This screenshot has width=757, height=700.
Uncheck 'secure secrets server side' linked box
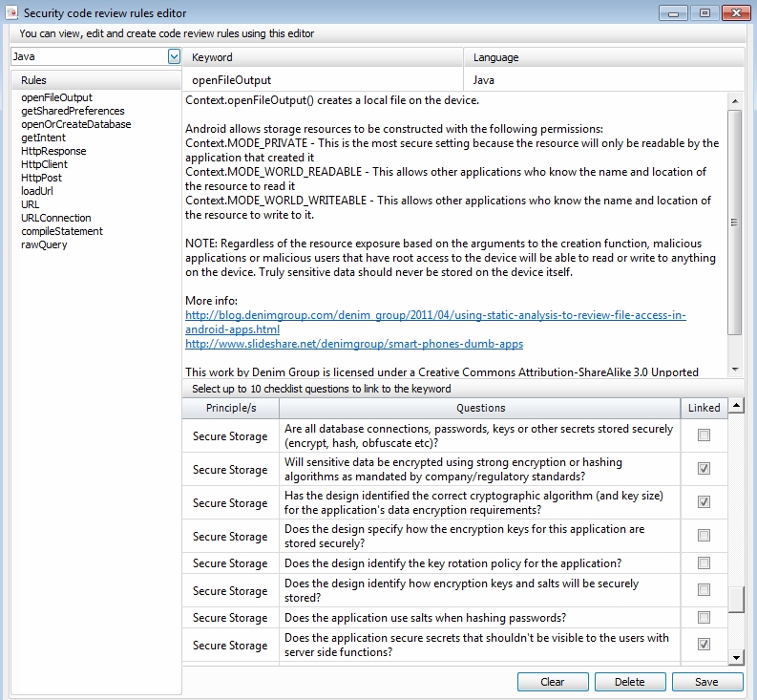(704, 645)
